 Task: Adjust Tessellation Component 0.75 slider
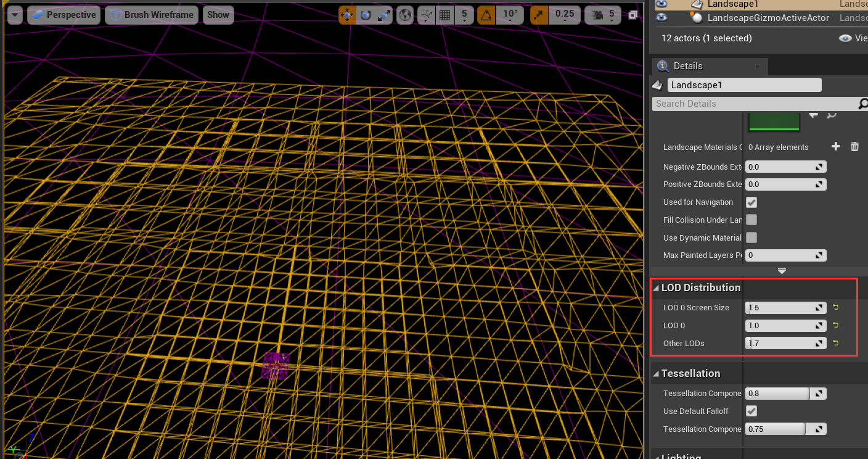[785, 429]
